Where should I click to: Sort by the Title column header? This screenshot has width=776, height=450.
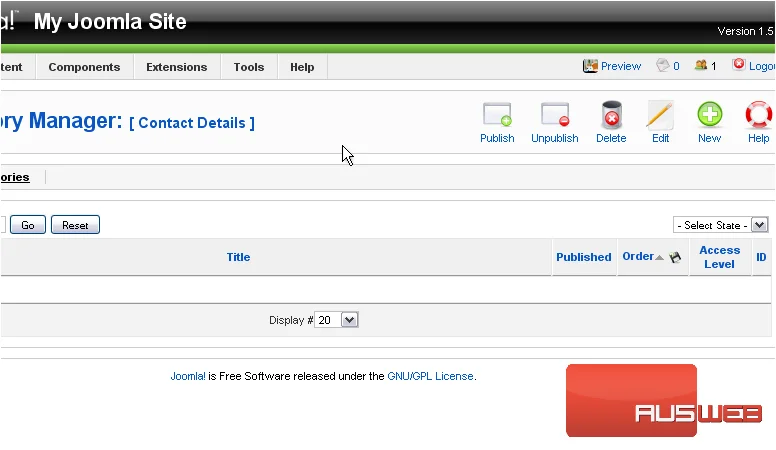coord(238,257)
